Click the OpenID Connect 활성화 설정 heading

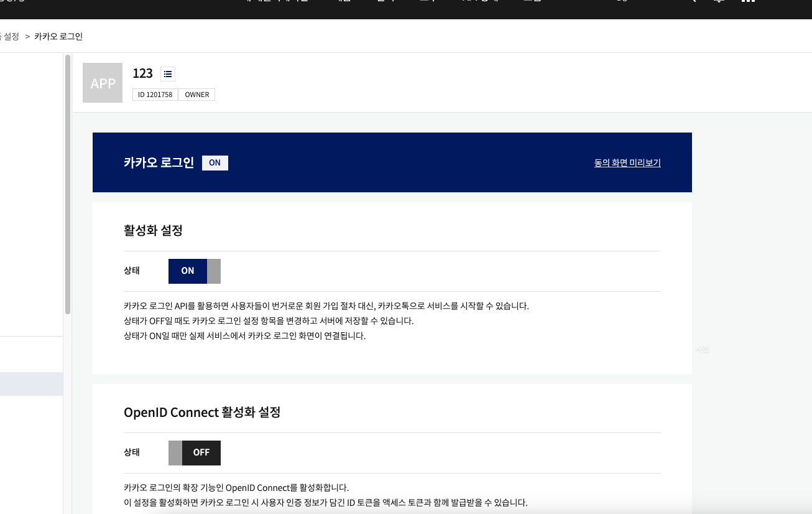(202, 412)
